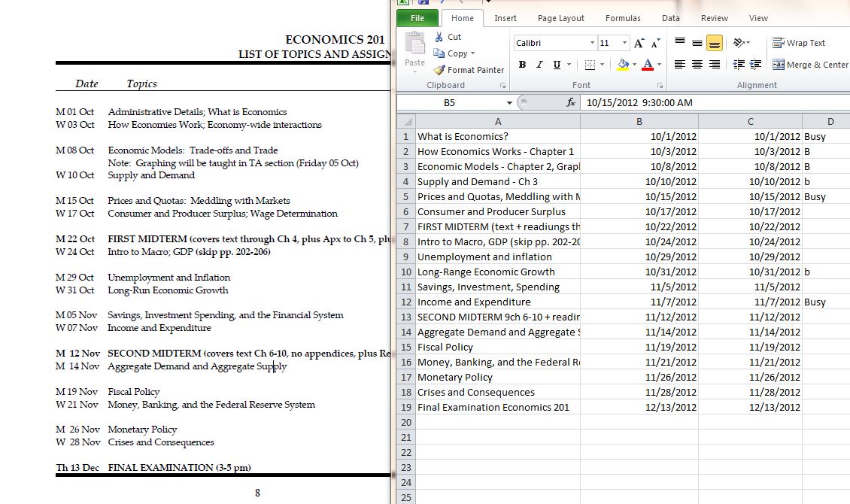Screen dimensions: 850x504
Task: Switch to the Page Layout tab
Action: tap(561, 18)
